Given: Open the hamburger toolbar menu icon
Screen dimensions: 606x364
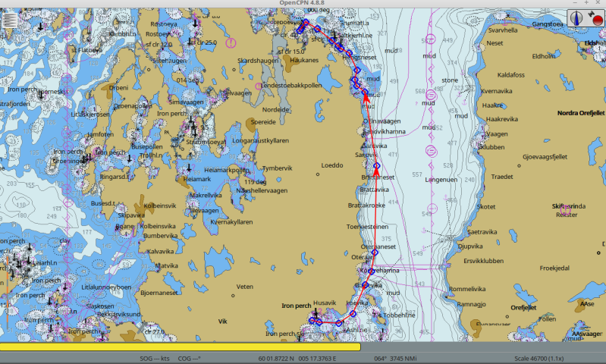Looking at the screenshot, I should point(8,20).
